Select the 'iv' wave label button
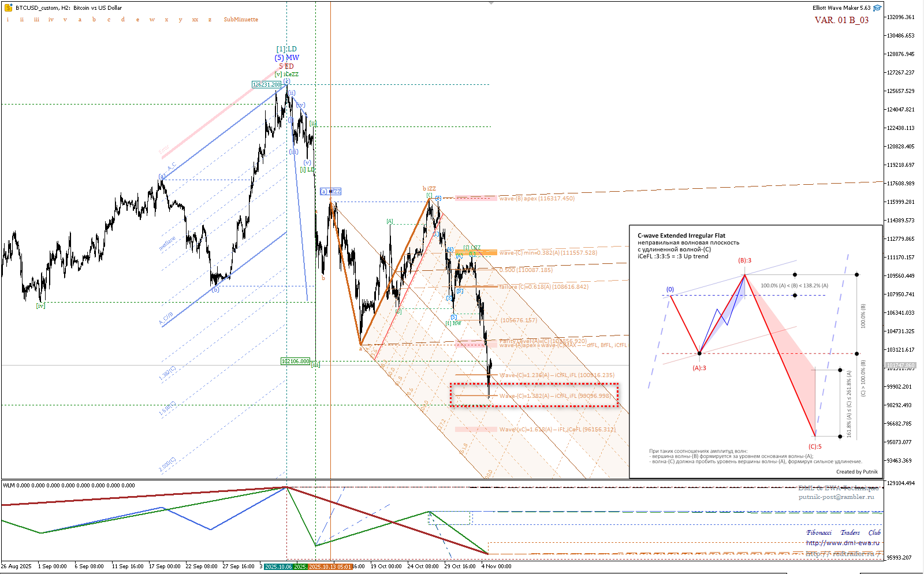The image size is (924, 574). [51, 20]
